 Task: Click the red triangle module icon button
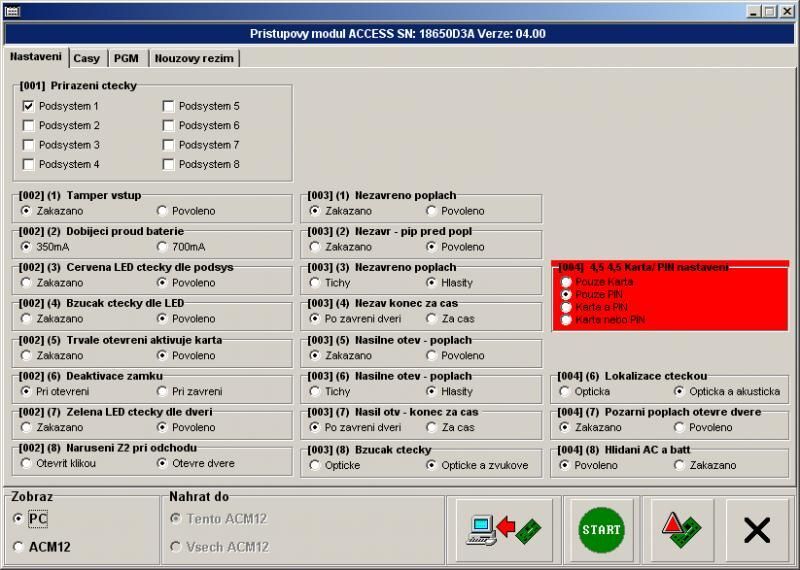pyautogui.click(x=681, y=529)
